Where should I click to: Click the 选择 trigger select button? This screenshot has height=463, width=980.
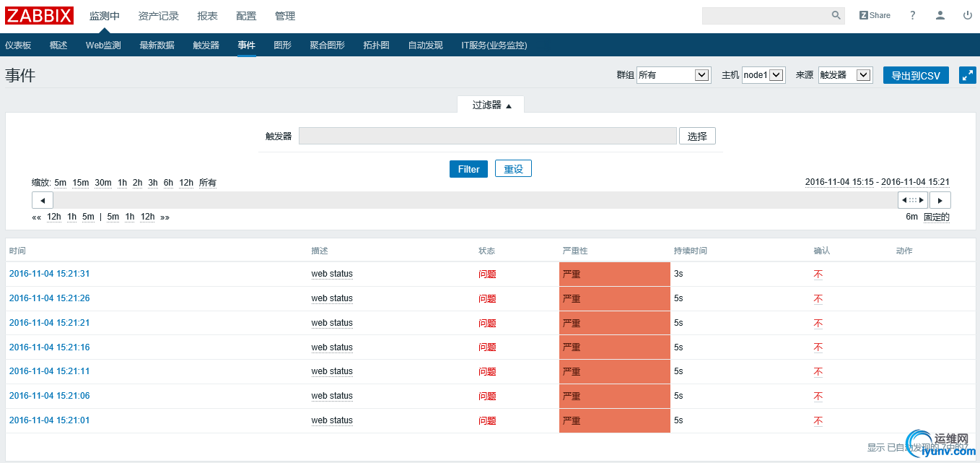click(697, 136)
